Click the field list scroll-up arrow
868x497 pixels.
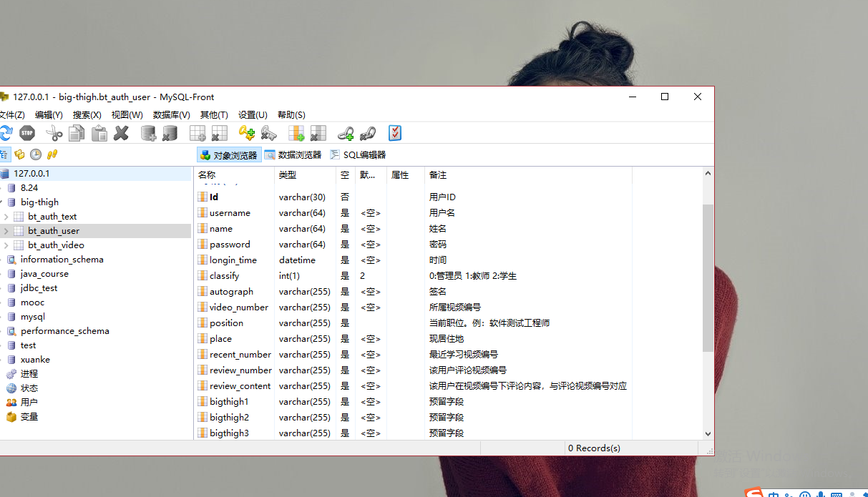[708, 174]
